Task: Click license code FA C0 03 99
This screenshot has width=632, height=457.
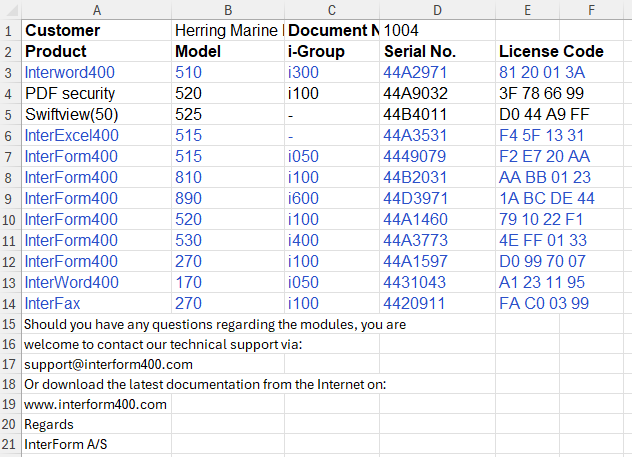Action: tap(559, 303)
